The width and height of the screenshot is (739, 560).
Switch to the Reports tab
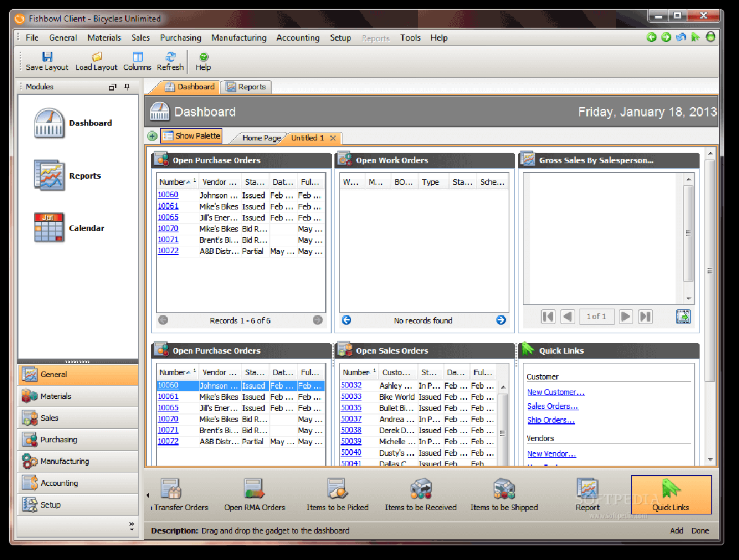tap(246, 87)
